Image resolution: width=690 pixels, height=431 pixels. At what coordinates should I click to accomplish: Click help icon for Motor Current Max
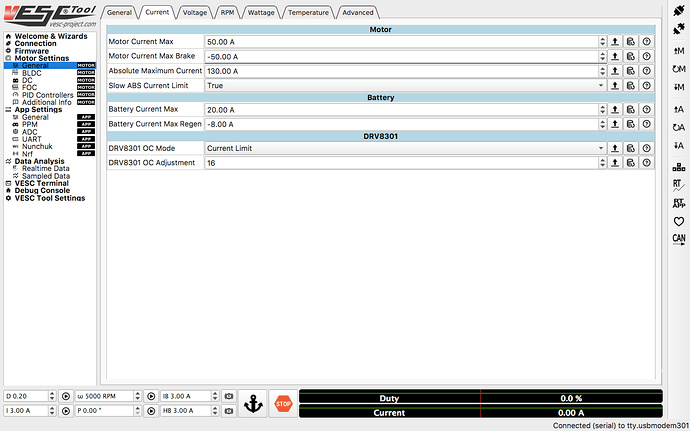[646, 42]
